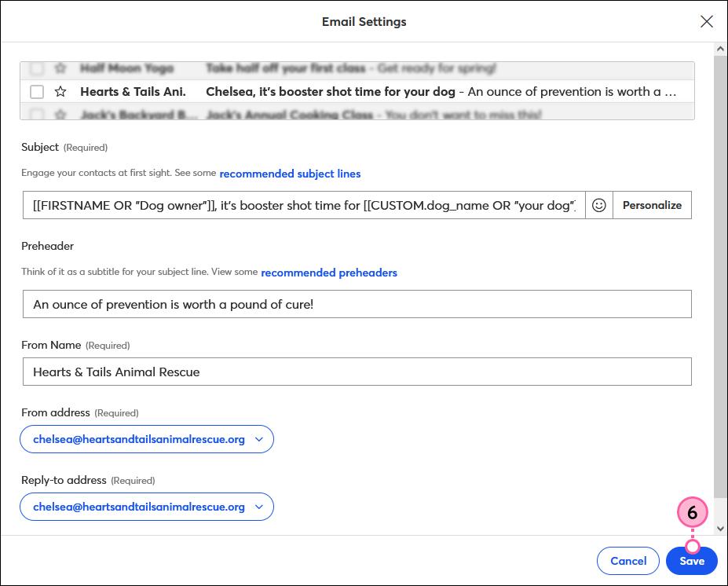Check the Half Moon Yoga checkbox
This screenshot has height=586, width=728.
click(36, 68)
